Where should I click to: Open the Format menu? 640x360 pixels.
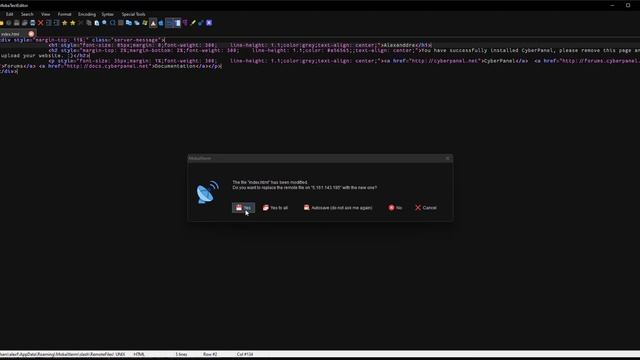(64, 14)
